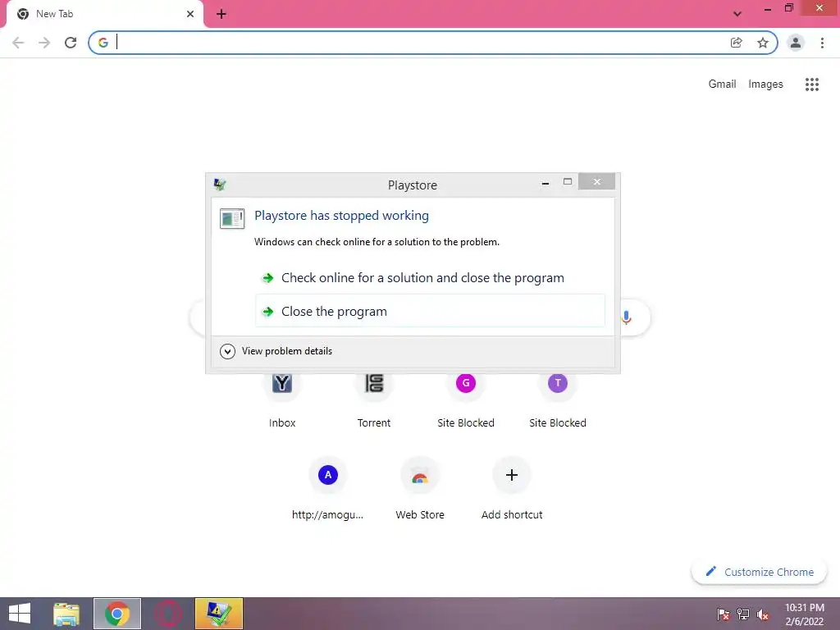The height and width of the screenshot is (630, 840).
Task: Add a new shortcut tile
Action: point(512,490)
